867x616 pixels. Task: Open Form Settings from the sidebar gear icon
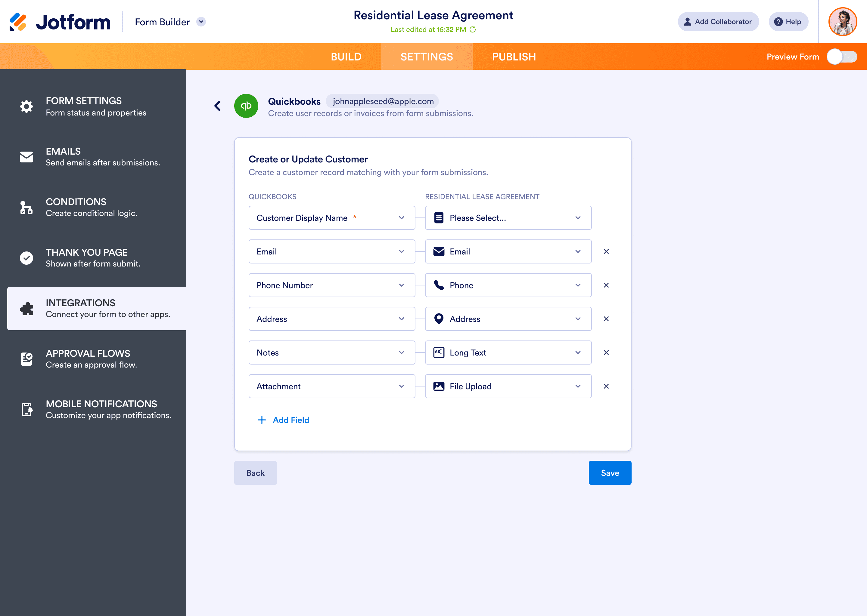pos(26,106)
